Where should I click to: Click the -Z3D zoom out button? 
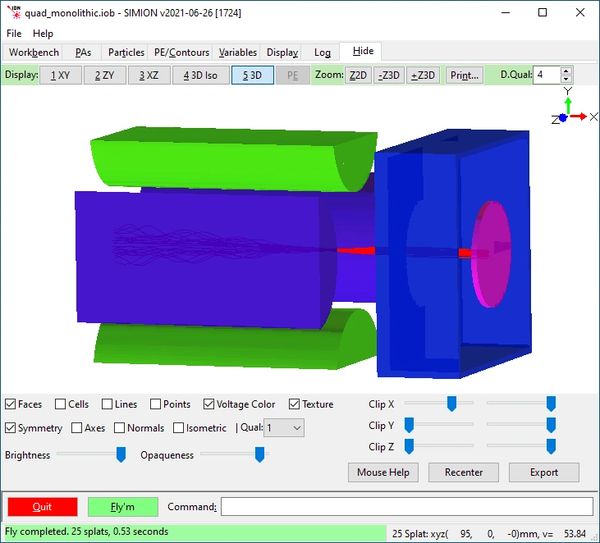(x=389, y=75)
